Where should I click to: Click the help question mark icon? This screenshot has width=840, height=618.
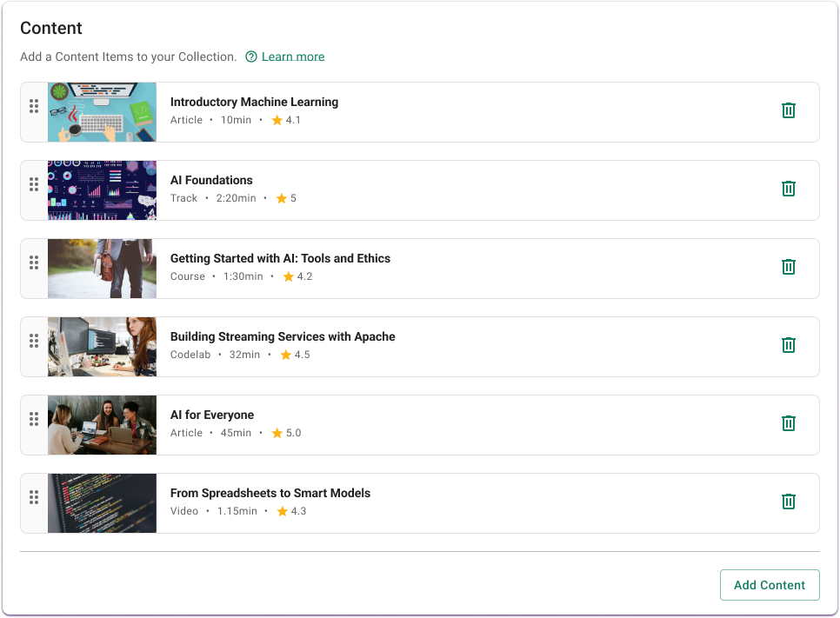click(x=251, y=56)
